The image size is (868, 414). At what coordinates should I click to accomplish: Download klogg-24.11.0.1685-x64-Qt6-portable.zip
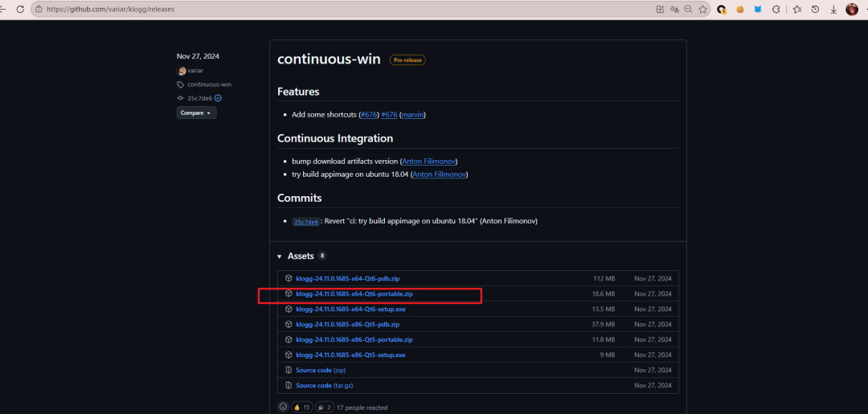point(354,294)
